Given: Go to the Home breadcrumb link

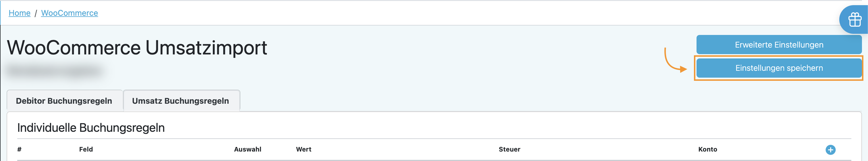Looking at the screenshot, I should [x=20, y=13].
